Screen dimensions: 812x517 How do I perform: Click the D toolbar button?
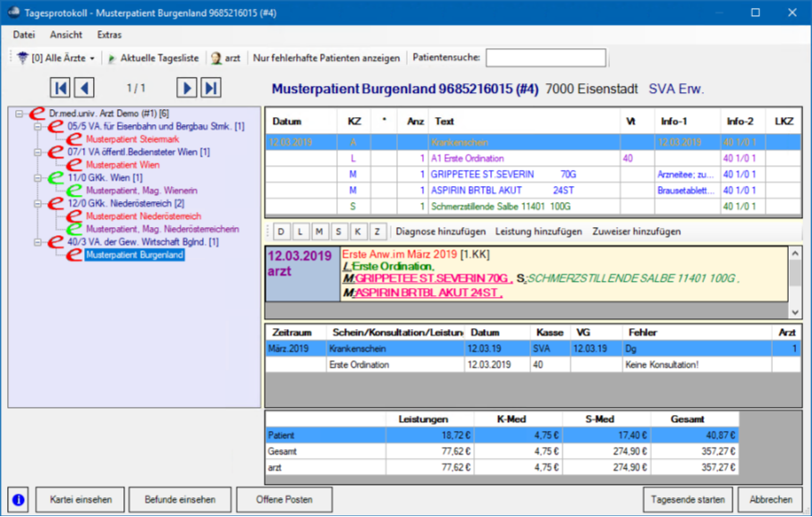click(x=281, y=232)
